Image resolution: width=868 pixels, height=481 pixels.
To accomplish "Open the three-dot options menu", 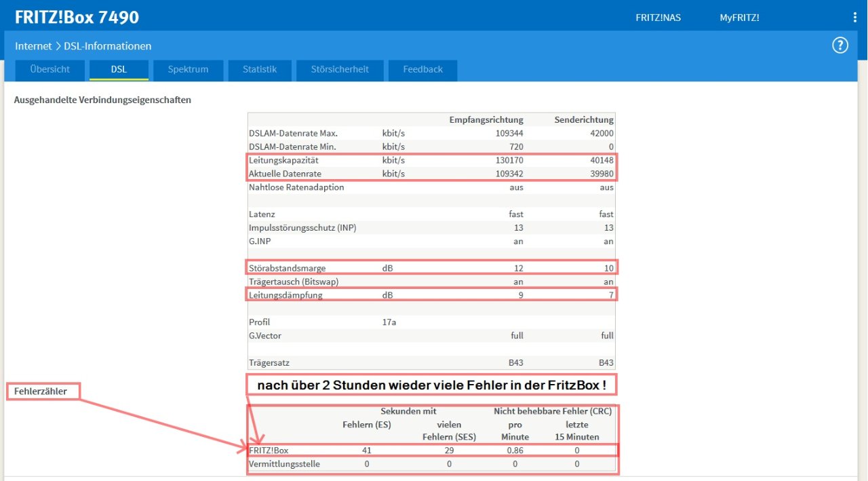I will (x=855, y=18).
